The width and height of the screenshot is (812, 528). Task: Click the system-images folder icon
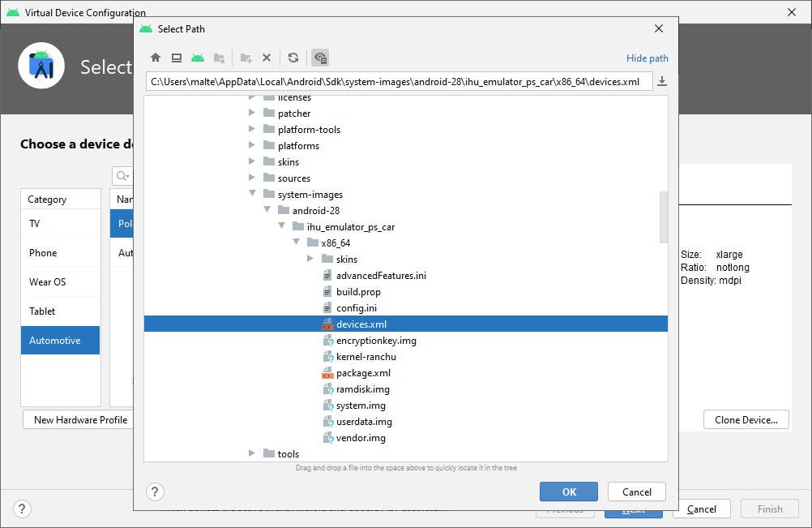point(269,195)
